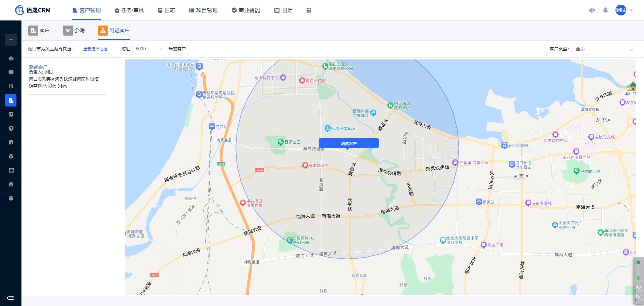Open the 客户管理 top menu
Image resolution: width=644 pixels, height=306 pixels.
point(87,10)
